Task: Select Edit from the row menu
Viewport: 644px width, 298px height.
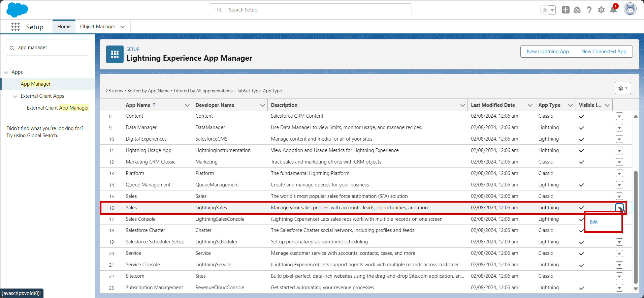Action: pyautogui.click(x=593, y=222)
